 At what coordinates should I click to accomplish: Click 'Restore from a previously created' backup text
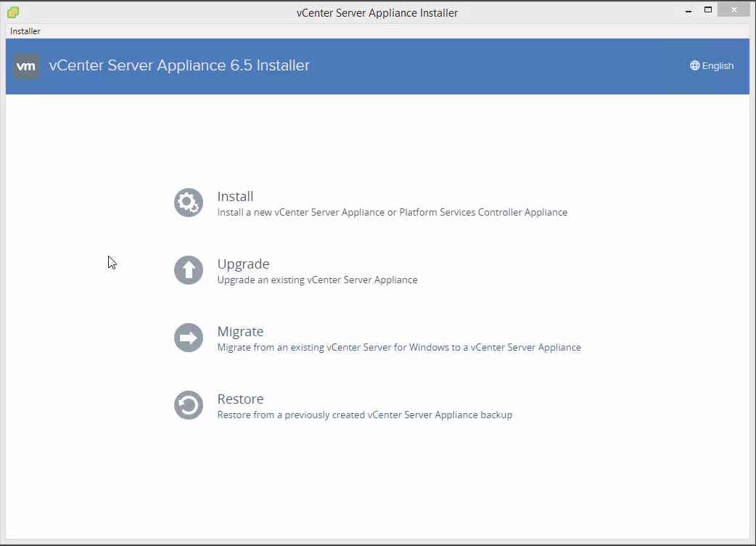[x=364, y=415]
